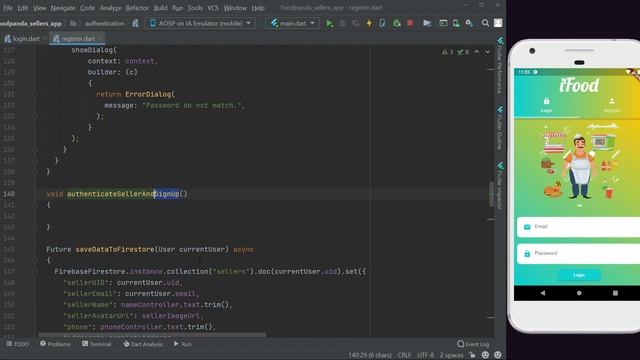Click the device file icon after lightning

(382, 23)
